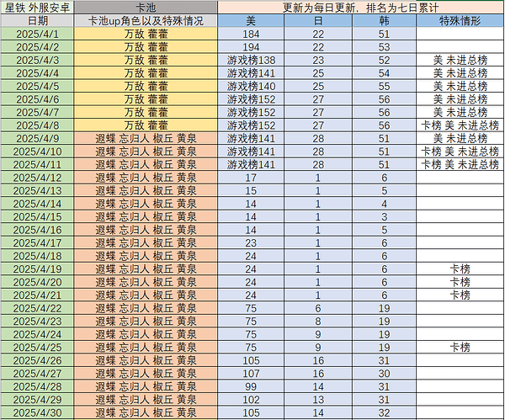Select the date cell 2025/4/30
This screenshot has width=505, height=420.
pos(37,412)
